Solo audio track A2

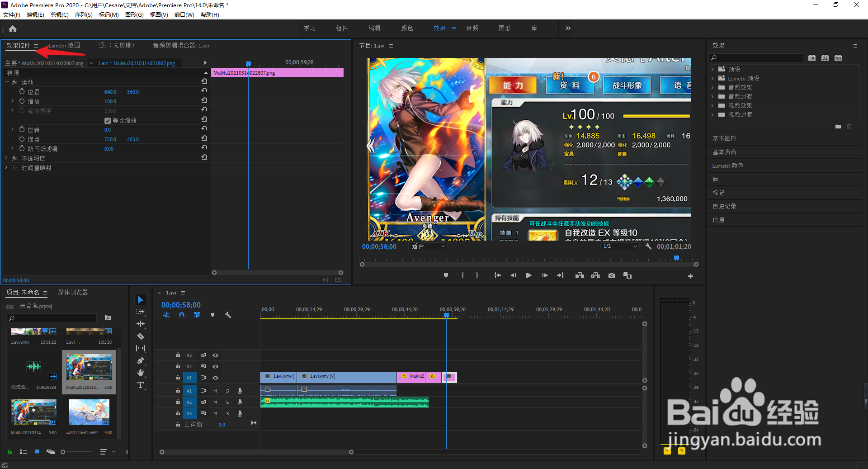(x=227, y=402)
